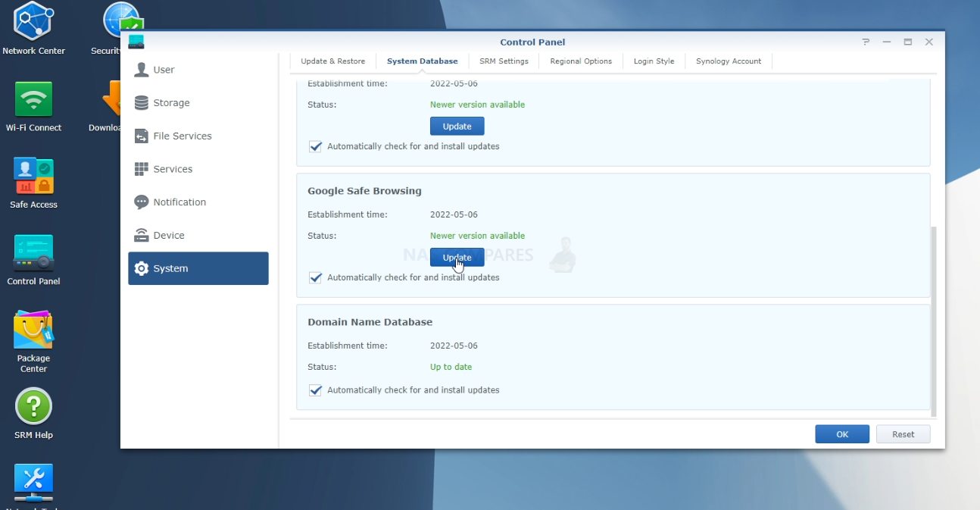Image resolution: width=980 pixels, height=510 pixels.
Task: Minimize the Control Panel window
Action: pos(887,42)
